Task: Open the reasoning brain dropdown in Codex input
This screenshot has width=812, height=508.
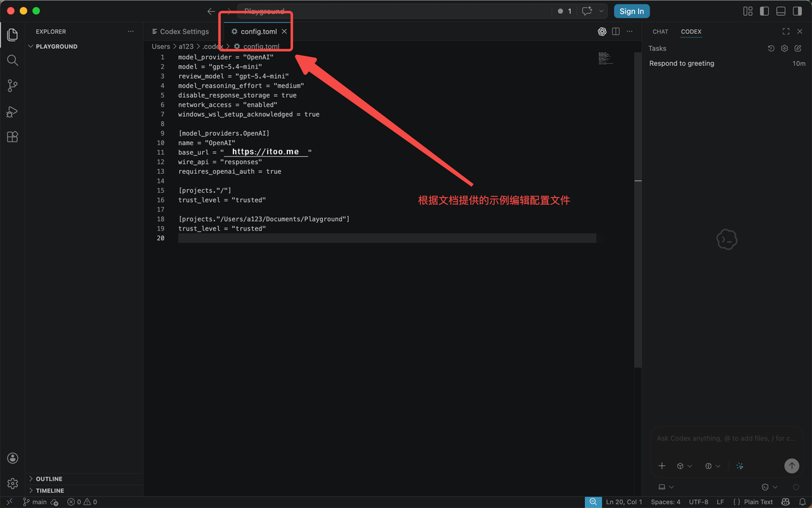Action: point(712,466)
